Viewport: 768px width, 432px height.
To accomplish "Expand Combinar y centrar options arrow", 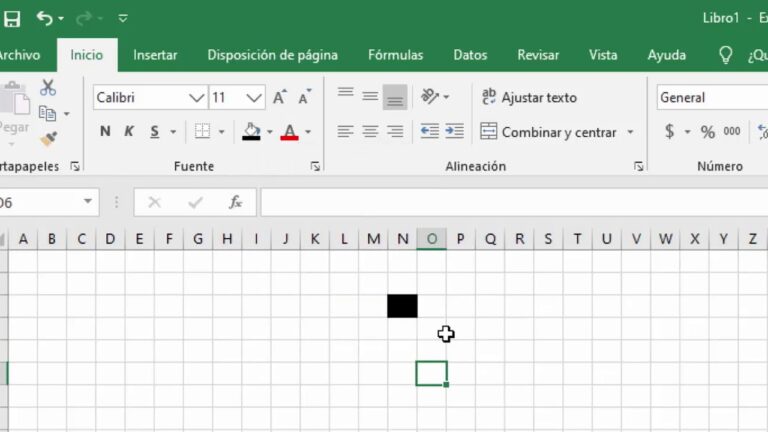I will point(630,132).
